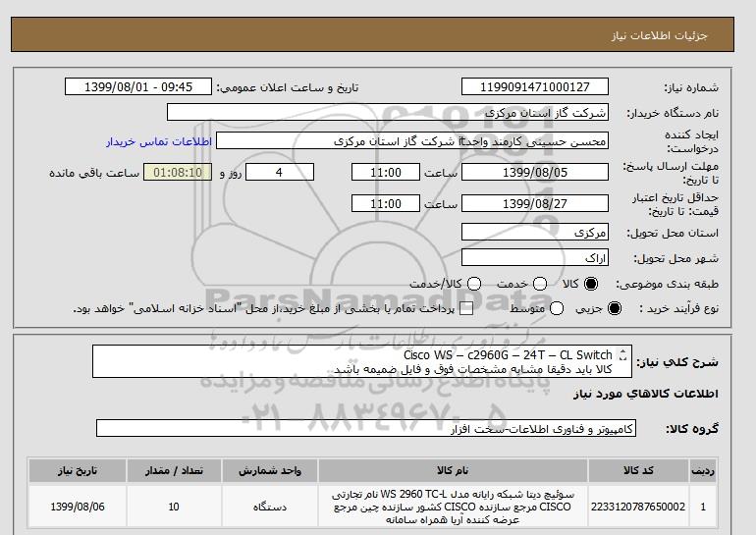Image resolution: width=756 pixels, height=535 pixels.
Task: Click the delivery province field مرکزی
Action: [535, 232]
